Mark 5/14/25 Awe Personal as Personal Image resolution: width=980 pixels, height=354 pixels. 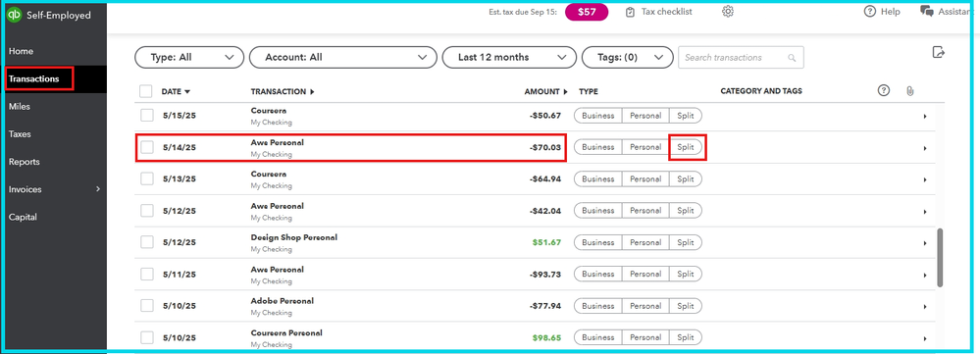click(645, 147)
